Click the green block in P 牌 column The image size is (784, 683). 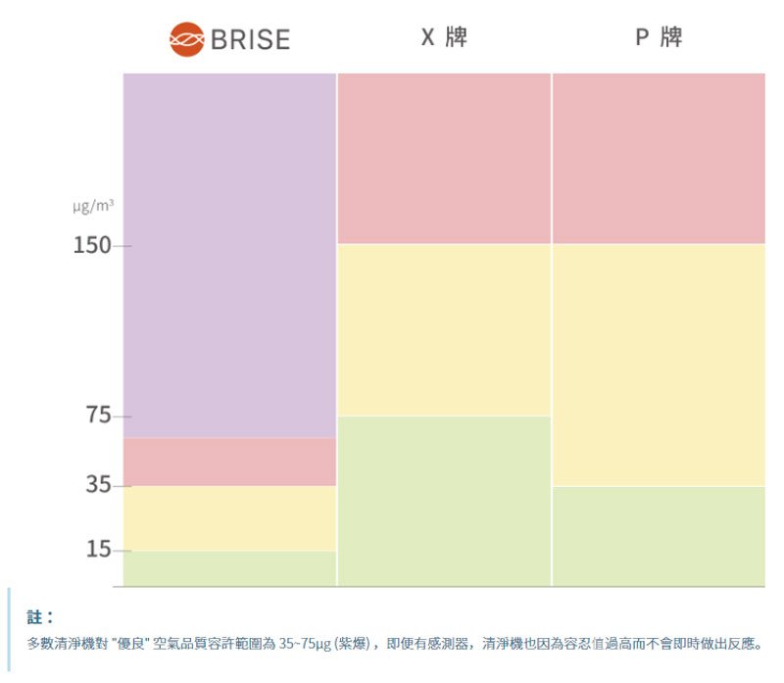659,536
